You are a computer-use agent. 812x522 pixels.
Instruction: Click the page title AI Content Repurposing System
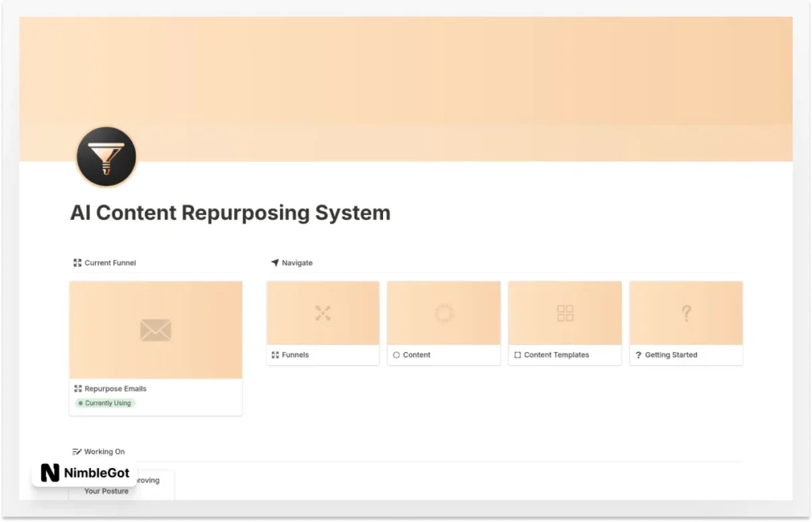(x=230, y=213)
